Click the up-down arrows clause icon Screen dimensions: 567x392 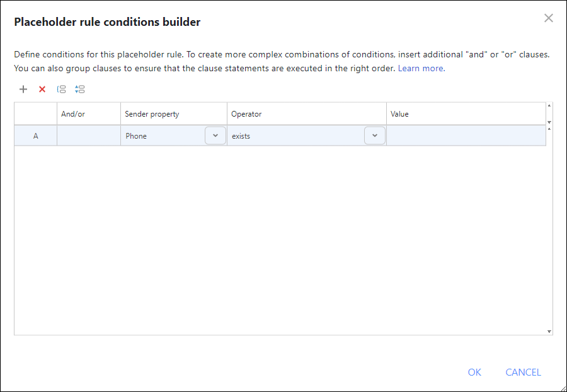click(80, 89)
